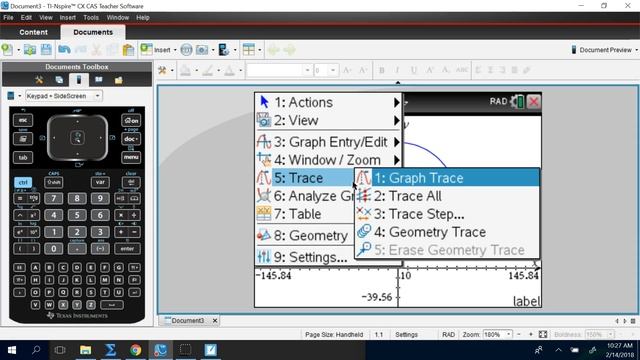
Task: Select the Content Explorer folder icon
Action: (118, 80)
